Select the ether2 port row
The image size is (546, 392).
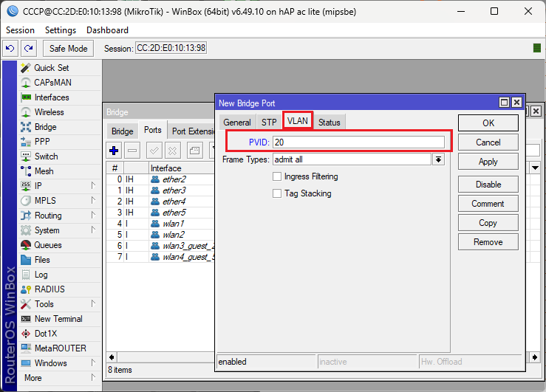[x=161, y=179]
